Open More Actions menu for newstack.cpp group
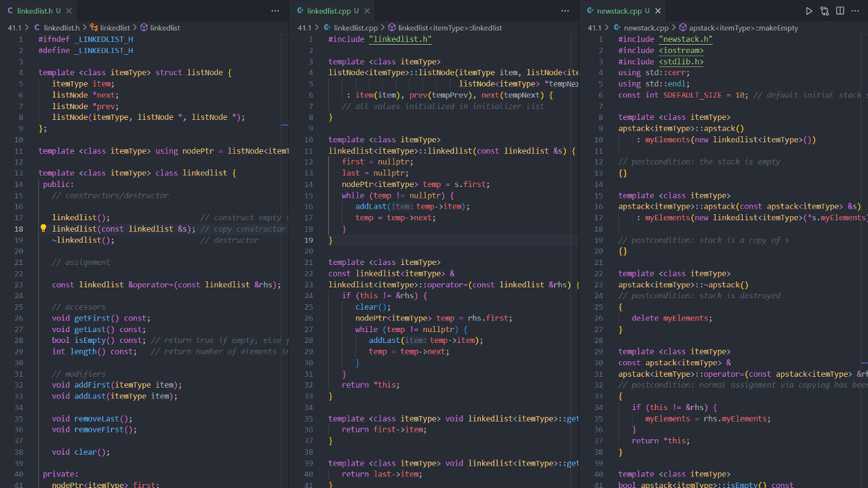Image resolution: width=868 pixels, height=488 pixels. [x=855, y=11]
